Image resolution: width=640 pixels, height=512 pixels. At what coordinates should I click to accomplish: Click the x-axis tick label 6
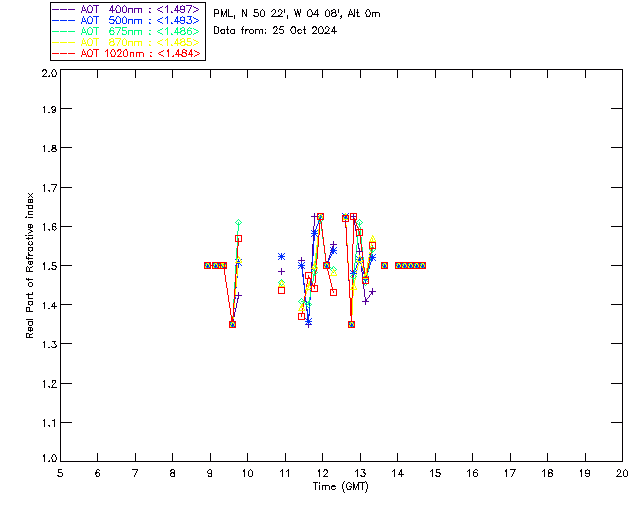click(x=98, y=473)
